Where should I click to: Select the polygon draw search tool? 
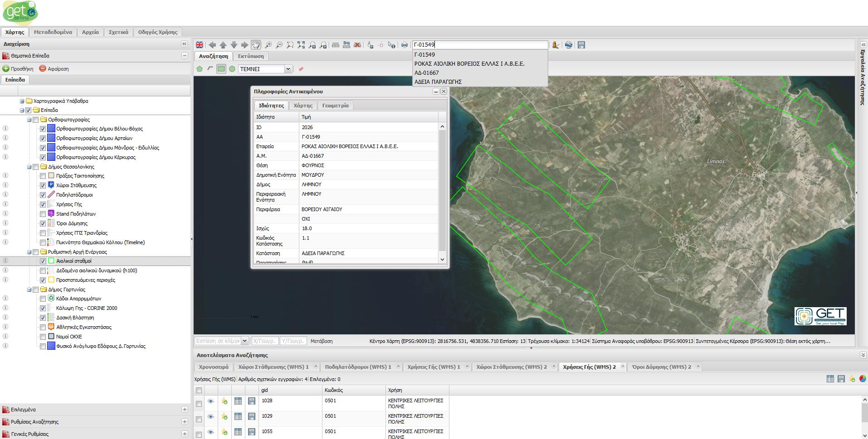tap(200, 69)
